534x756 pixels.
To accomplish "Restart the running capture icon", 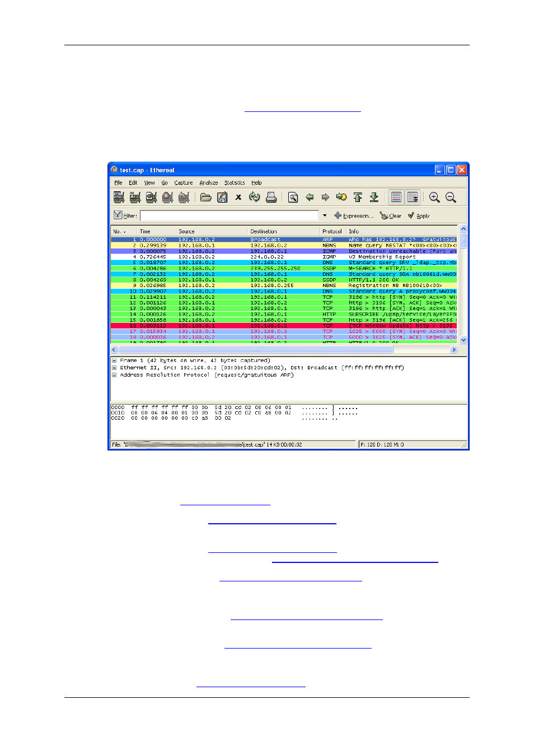I will [184, 197].
